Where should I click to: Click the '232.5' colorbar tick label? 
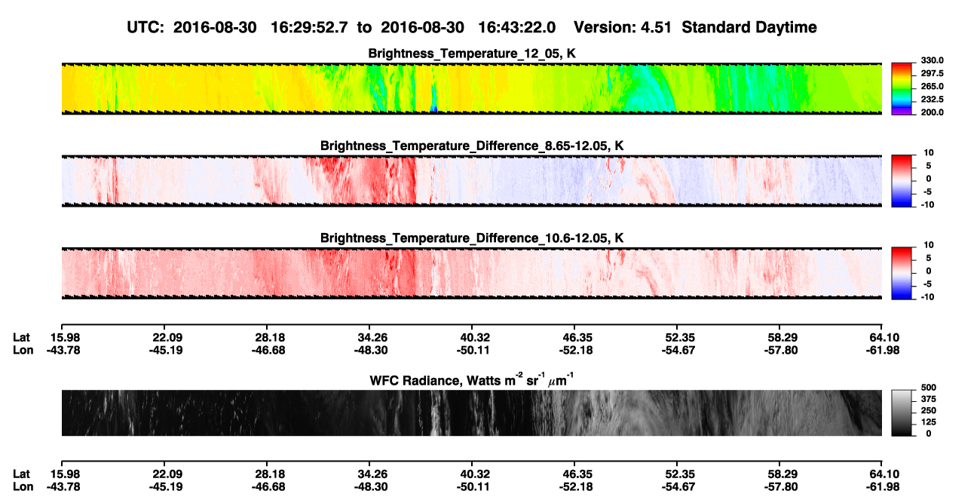pos(932,100)
